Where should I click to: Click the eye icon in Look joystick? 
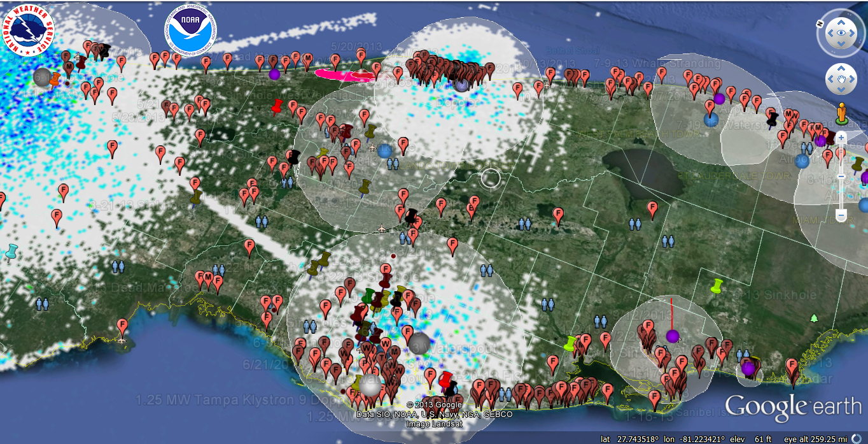coord(841,32)
